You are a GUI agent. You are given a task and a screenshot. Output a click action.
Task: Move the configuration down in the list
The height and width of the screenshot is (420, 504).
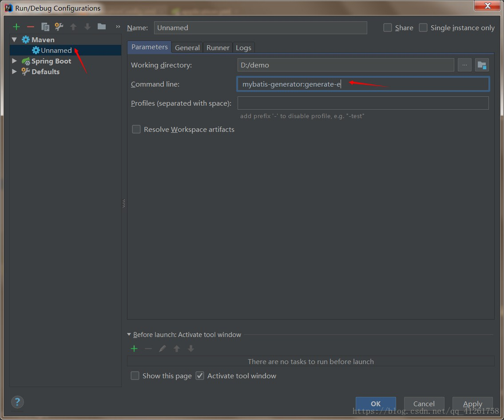point(87,27)
